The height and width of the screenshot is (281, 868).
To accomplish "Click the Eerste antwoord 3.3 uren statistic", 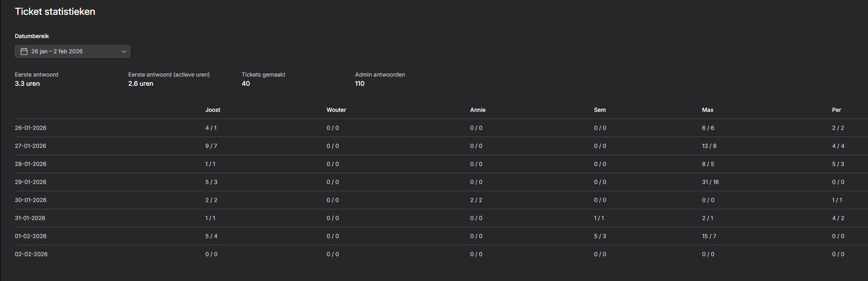I will pos(36,79).
